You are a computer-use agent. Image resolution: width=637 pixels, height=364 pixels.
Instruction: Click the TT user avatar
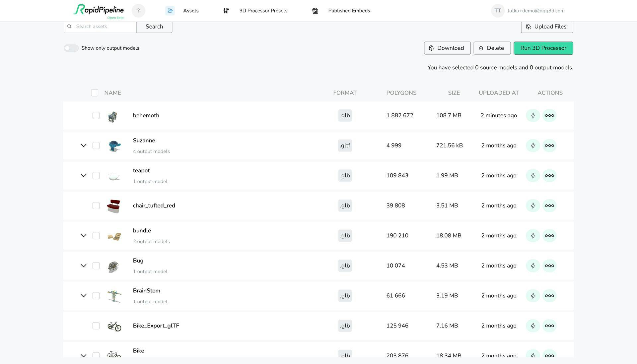click(498, 11)
